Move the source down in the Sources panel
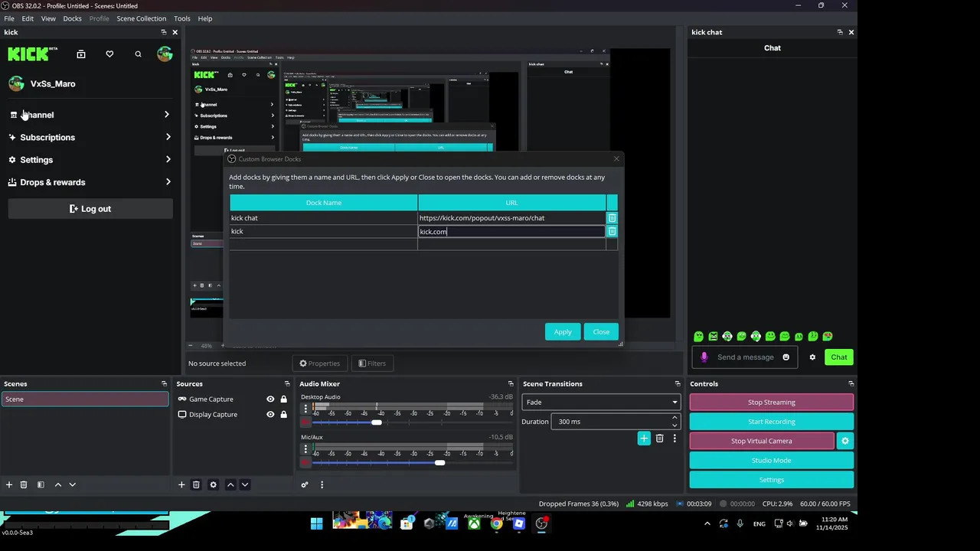Image resolution: width=980 pixels, height=551 pixels. [x=245, y=484]
